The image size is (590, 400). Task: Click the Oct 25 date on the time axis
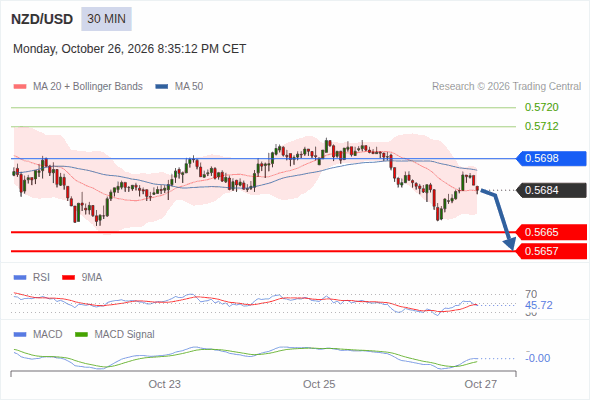pos(319,384)
